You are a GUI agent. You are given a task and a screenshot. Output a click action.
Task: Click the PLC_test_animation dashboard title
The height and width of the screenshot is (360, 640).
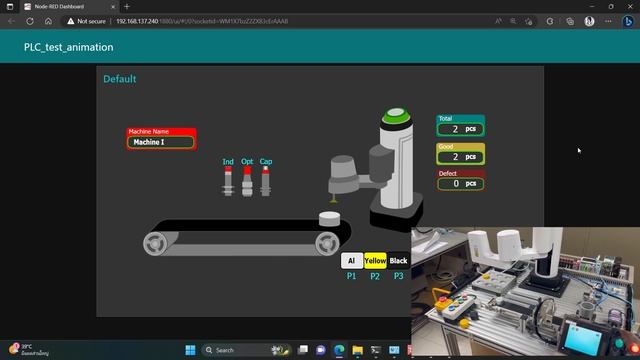click(69, 47)
